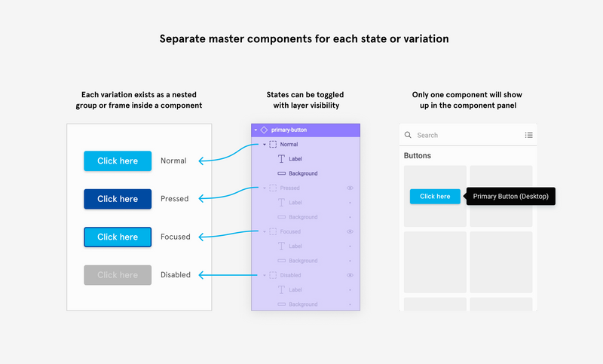The height and width of the screenshot is (364, 603).
Task: Switch to list view icon in component panel
Action: (529, 135)
